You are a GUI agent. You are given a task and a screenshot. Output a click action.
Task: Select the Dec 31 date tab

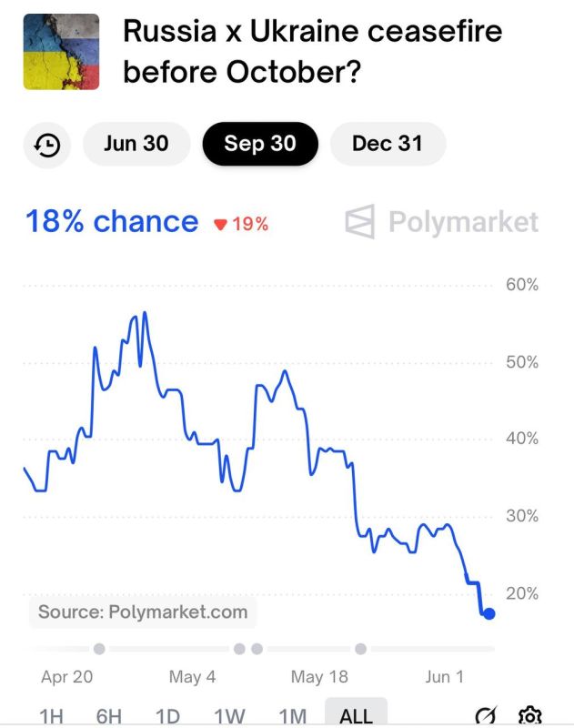(387, 144)
